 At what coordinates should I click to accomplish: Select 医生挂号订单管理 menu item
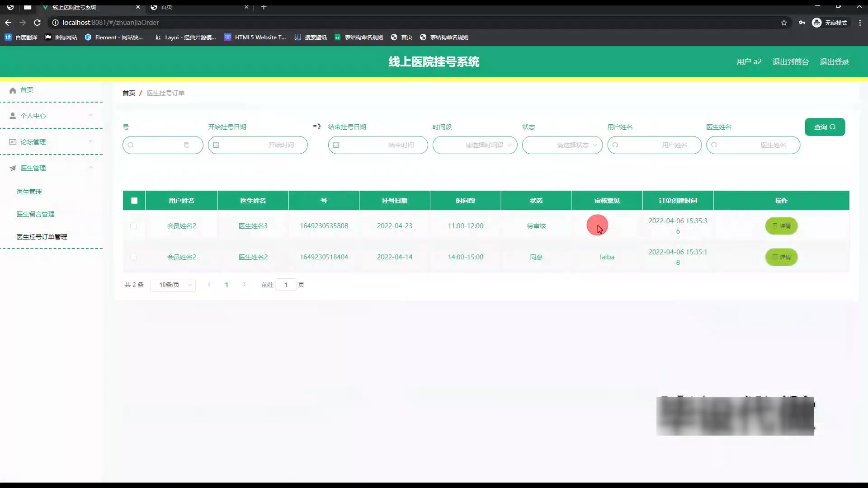coord(42,237)
